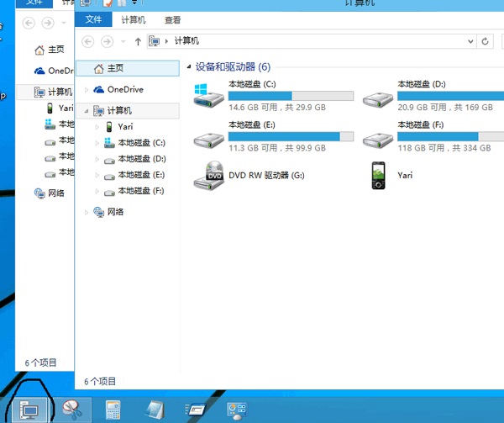Open the 文件 ribbon tab in front window
This screenshot has height=423, width=504.
point(93,19)
